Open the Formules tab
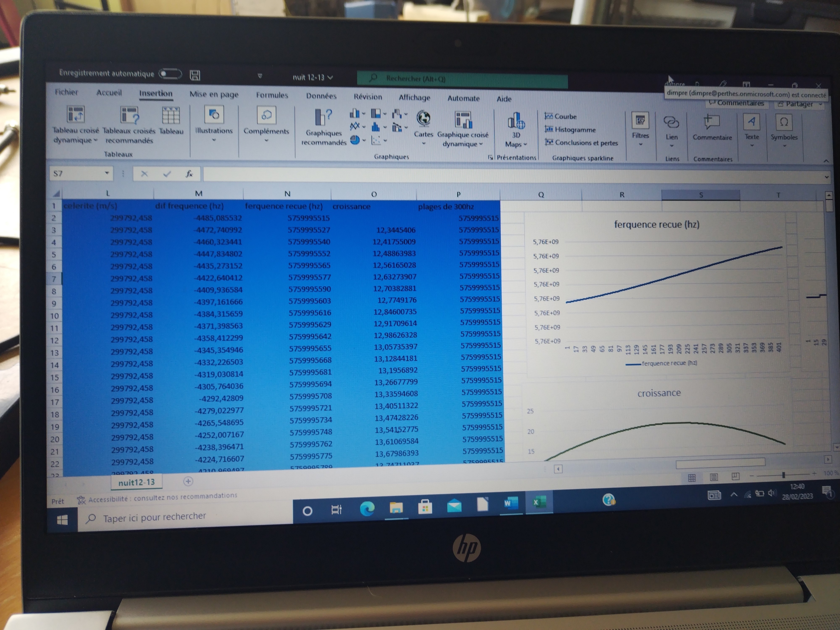 272,95
